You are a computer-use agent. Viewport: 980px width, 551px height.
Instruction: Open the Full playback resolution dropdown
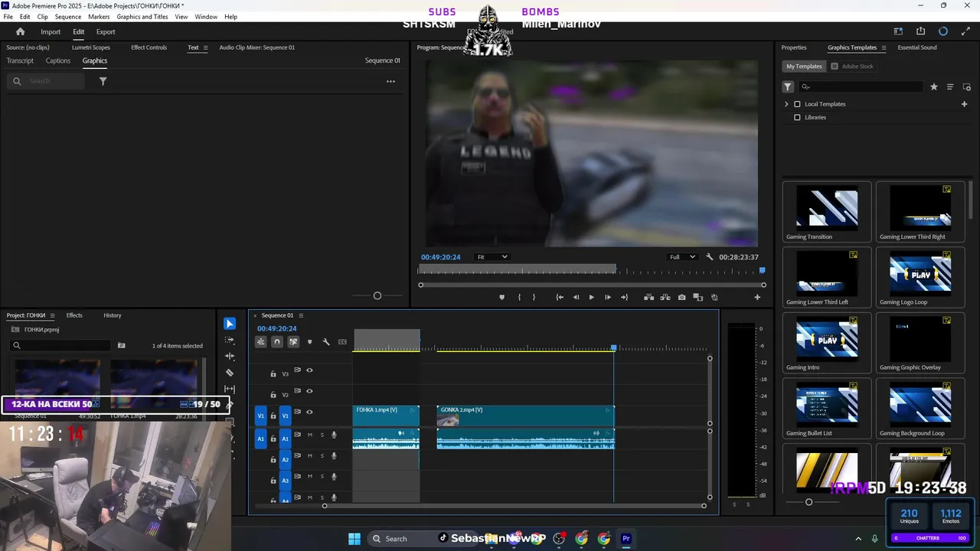(681, 257)
